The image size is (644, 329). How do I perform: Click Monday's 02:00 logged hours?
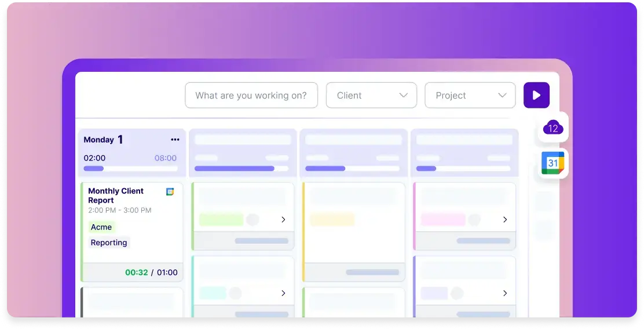tap(94, 158)
